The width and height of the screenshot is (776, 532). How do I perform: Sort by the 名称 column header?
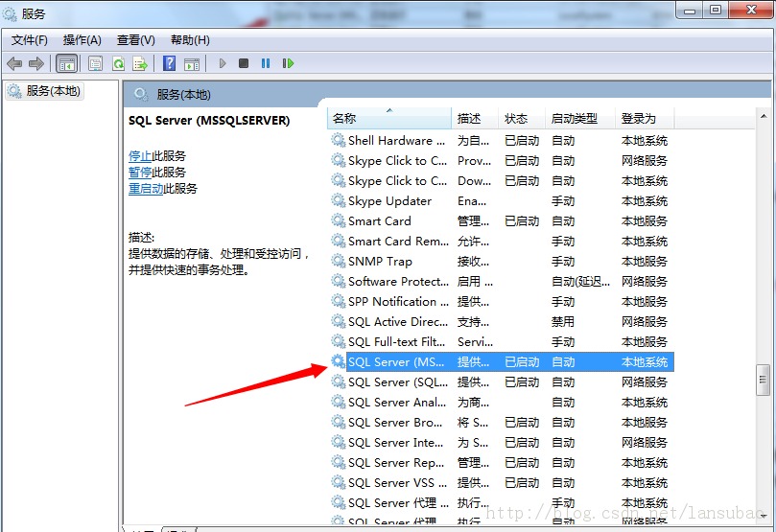(x=389, y=119)
